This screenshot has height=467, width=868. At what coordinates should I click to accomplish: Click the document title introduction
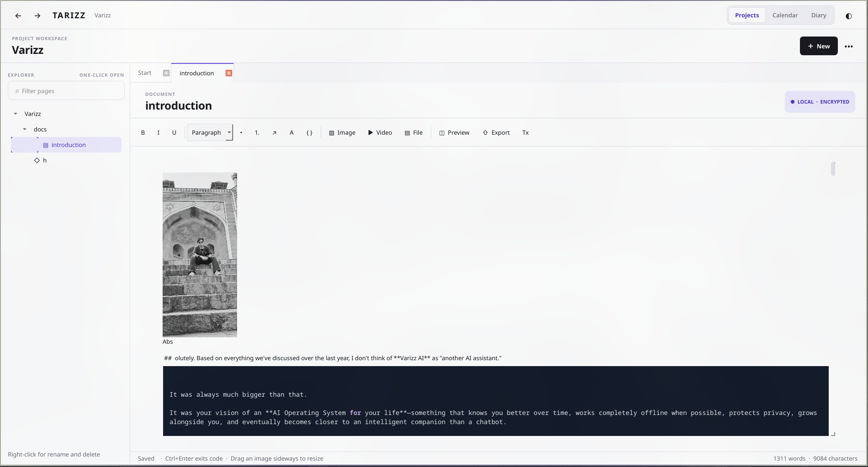point(179,106)
